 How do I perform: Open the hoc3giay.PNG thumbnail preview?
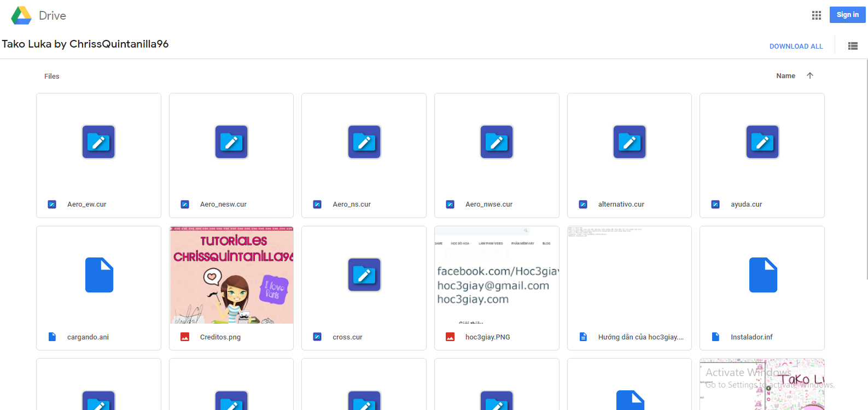[x=497, y=275]
